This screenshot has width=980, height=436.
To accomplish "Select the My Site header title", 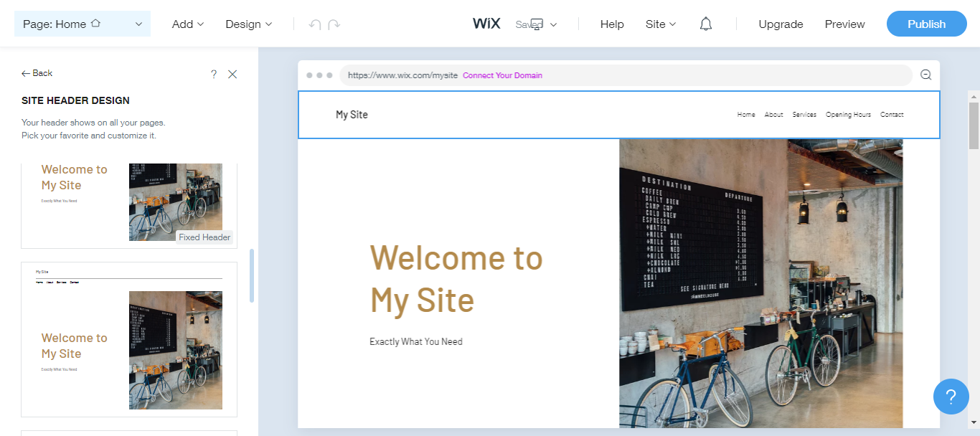I will [x=352, y=115].
